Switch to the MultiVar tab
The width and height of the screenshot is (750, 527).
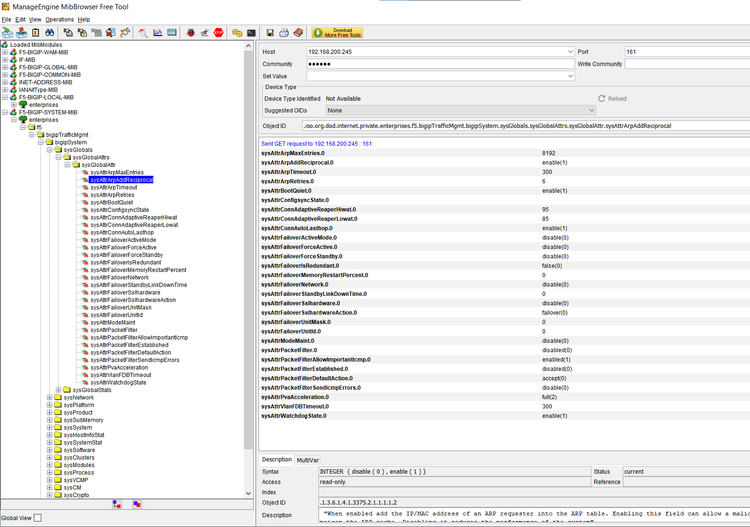(x=306, y=459)
